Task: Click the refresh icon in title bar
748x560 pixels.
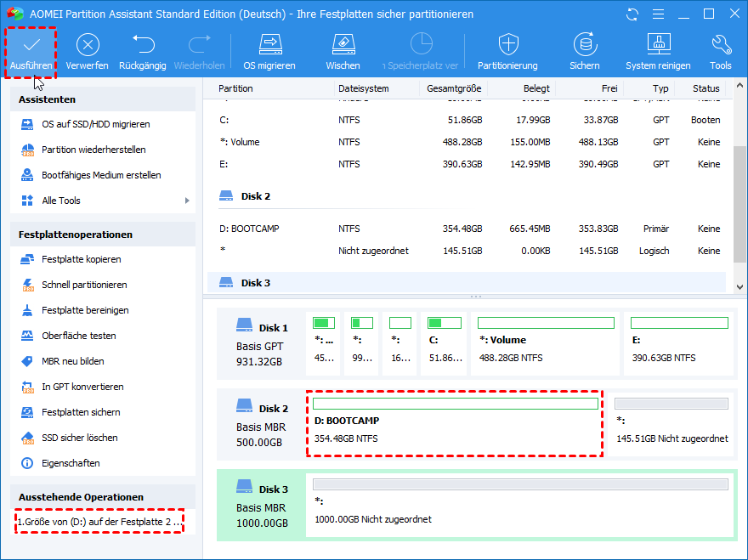Action: 632,14
